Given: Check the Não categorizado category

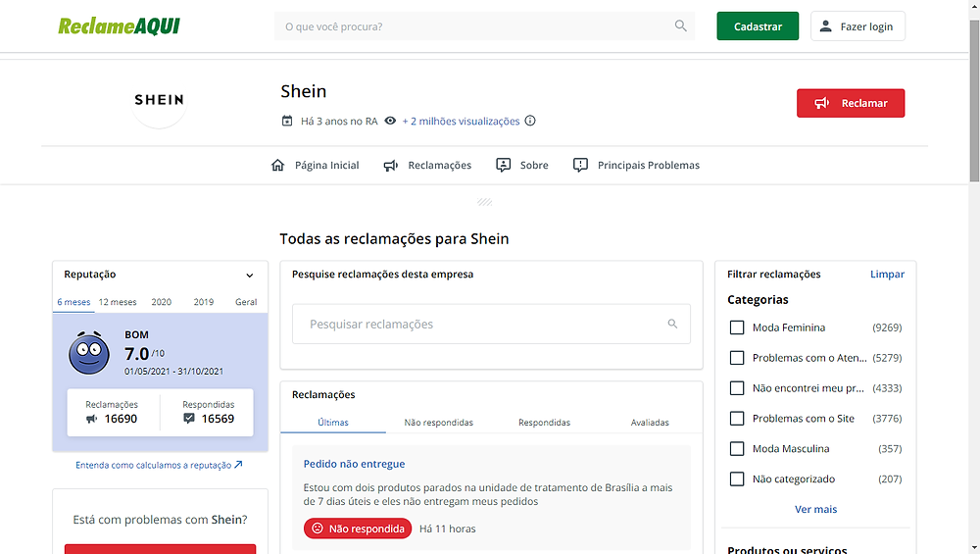Looking at the screenshot, I should tap(737, 478).
